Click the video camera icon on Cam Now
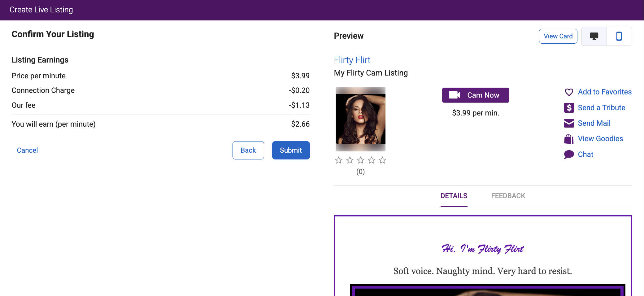Screen dimensions: 644x296 [455, 95]
